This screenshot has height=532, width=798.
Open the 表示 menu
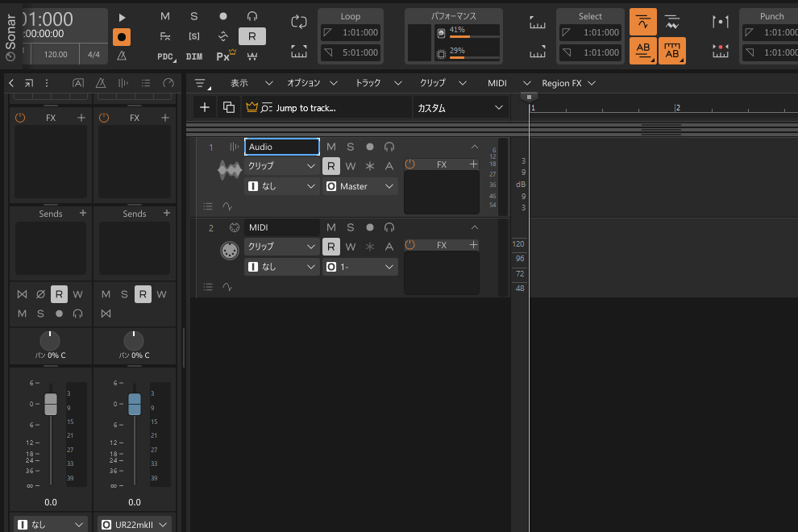pyautogui.click(x=252, y=83)
